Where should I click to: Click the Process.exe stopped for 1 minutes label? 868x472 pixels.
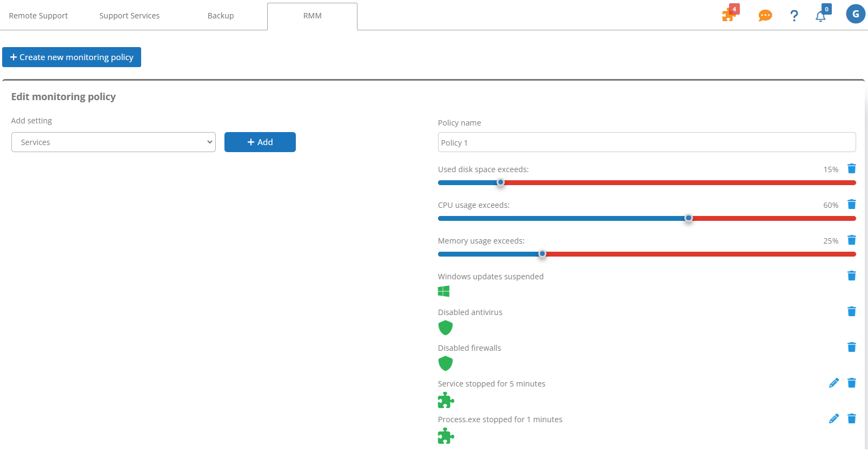coord(500,419)
